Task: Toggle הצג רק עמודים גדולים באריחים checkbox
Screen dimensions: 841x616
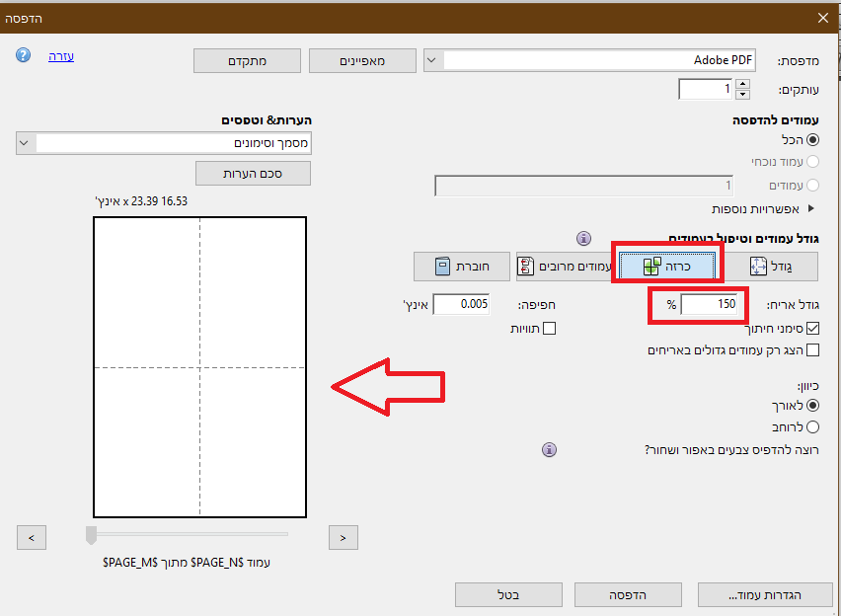Action: [x=812, y=349]
